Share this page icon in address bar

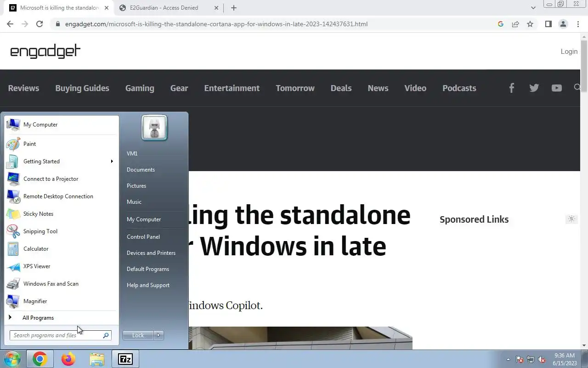coord(515,24)
